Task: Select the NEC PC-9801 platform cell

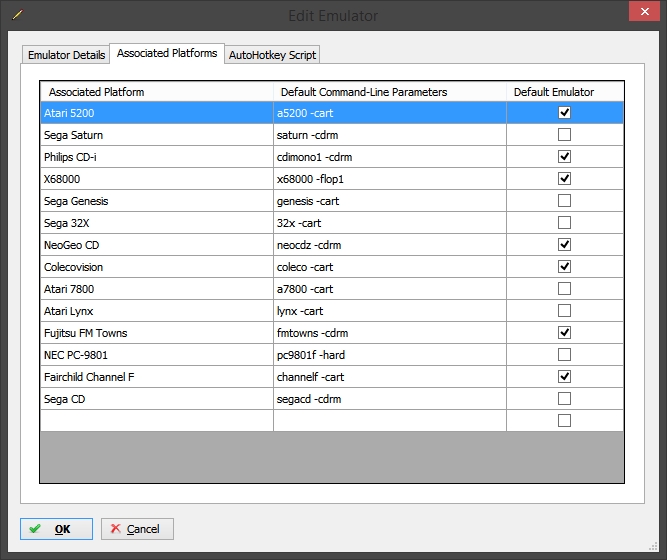Action: pos(157,355)
